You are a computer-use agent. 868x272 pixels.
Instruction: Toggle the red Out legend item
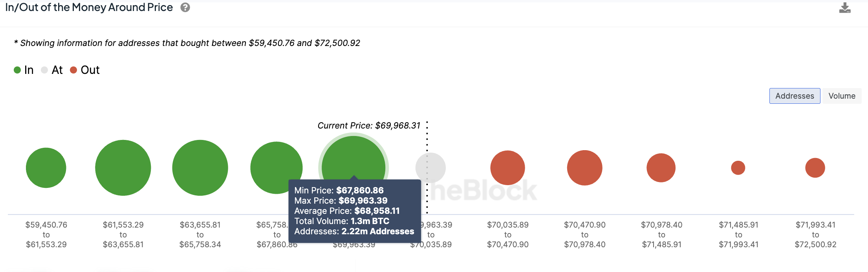85,70
